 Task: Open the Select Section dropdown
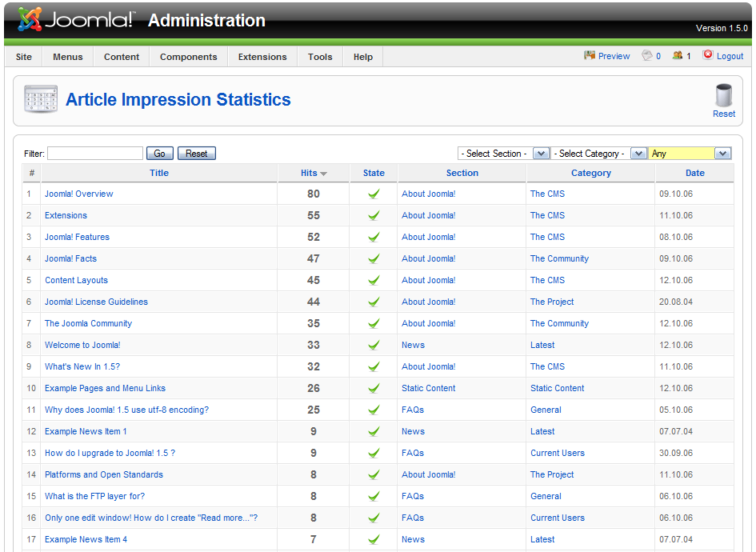pos(503,154)
